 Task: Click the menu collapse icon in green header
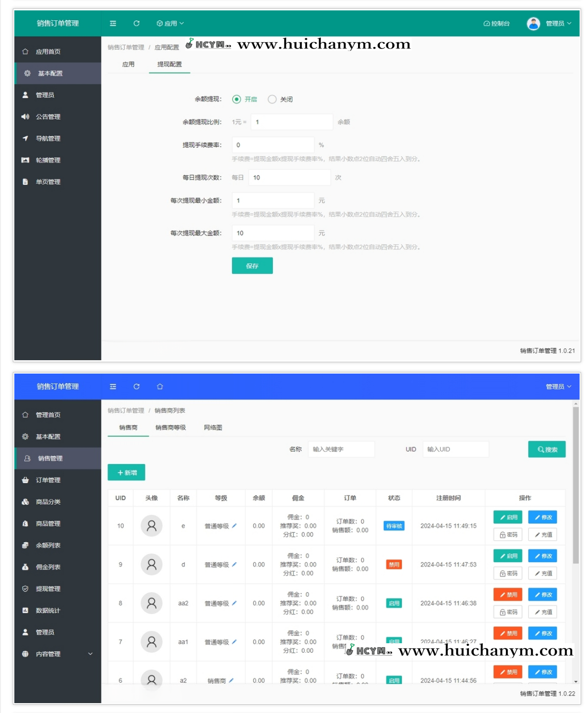pyautogui.click(x=113, y=23)
